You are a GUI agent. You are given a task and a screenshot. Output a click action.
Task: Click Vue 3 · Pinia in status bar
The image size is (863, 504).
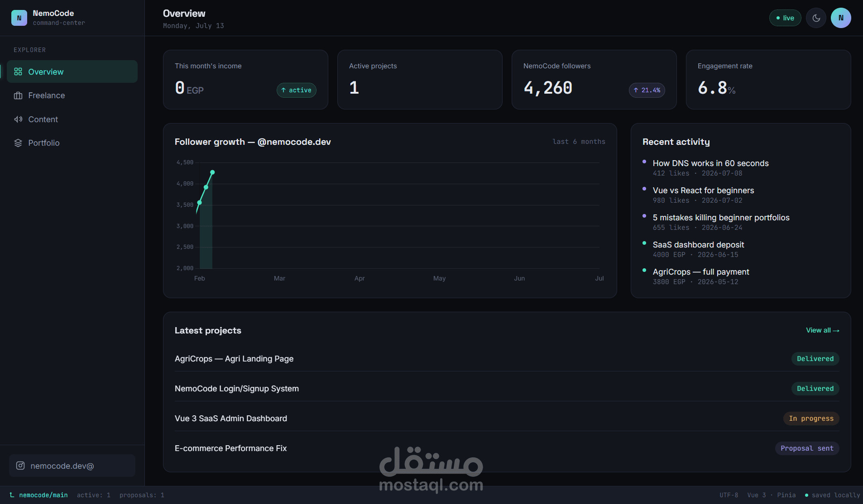pyautogui.click(x=772, y=495)
